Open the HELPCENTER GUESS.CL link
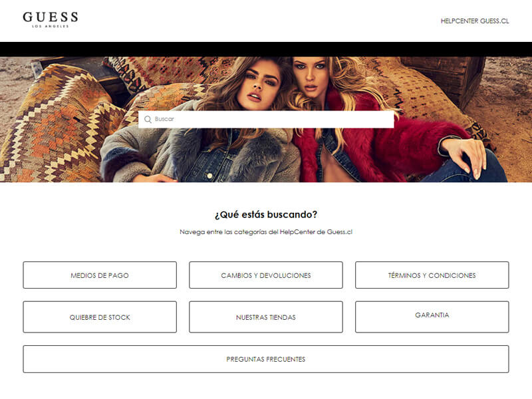This screenshot has width=532, height=399. [x=475, y=21]
